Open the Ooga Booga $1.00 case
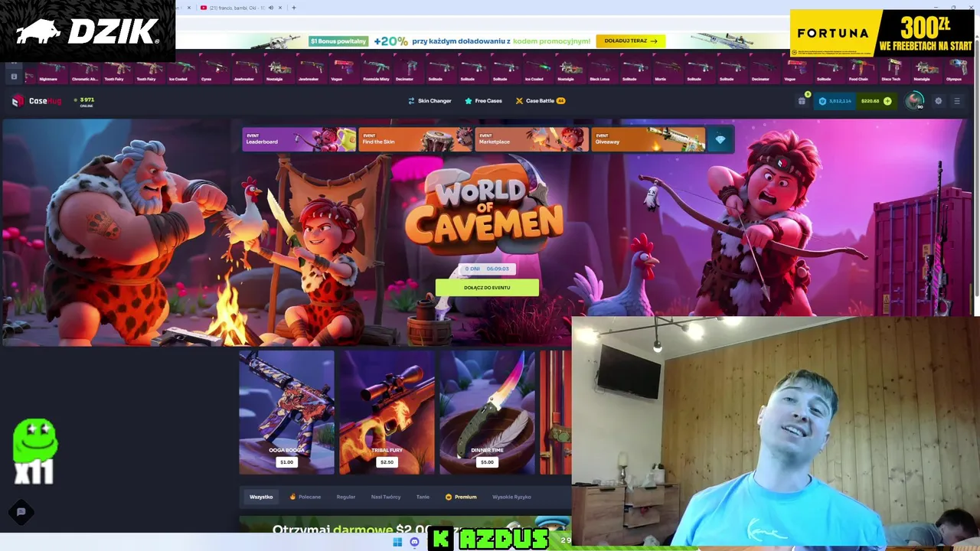The width and height of the screenshot is (980, 551). pyautogui.click(x=286, y=413)
